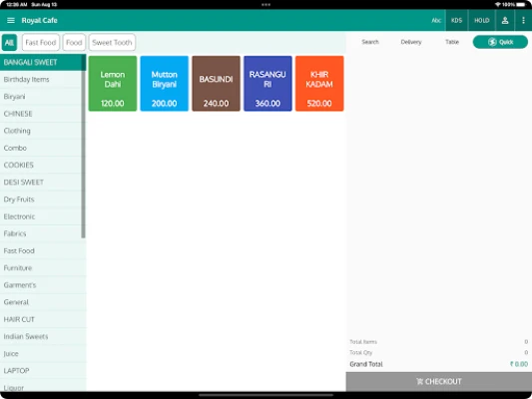532x399 pixels.
Task: Filter by Fast Food chip
Action: tap(41, 42)
